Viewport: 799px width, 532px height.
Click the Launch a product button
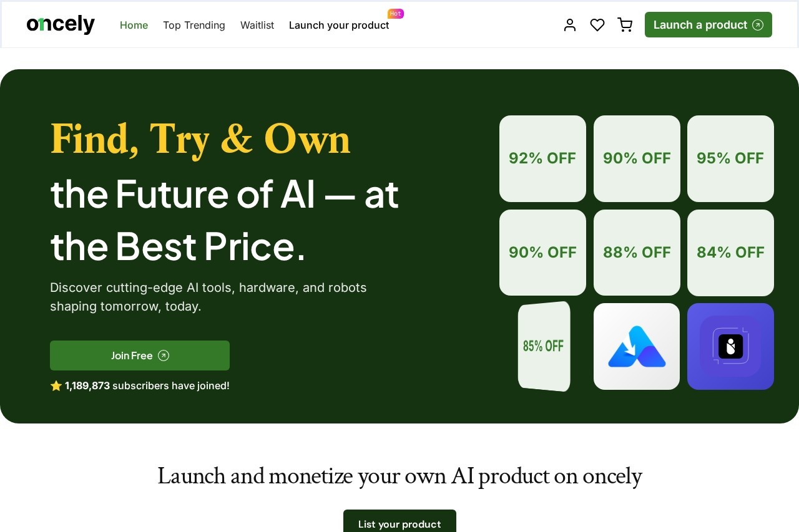tap(708, 25)
